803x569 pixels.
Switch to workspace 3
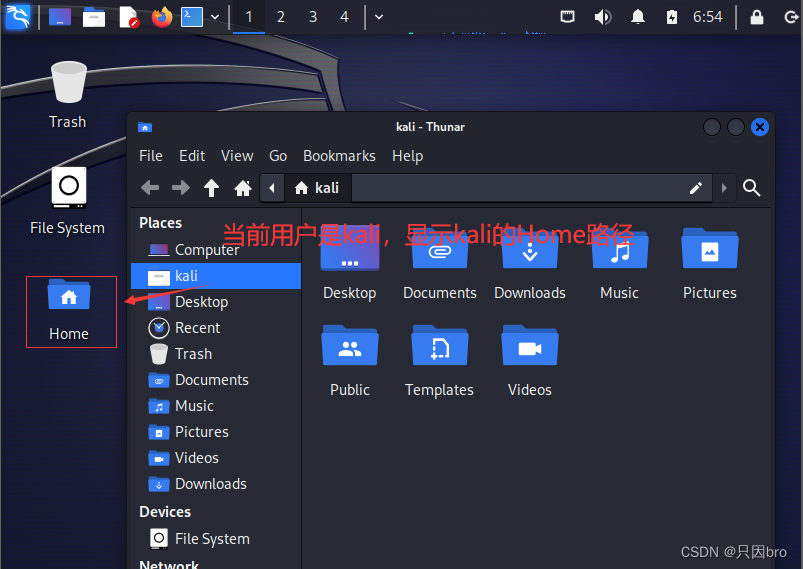[x=313, y=17]
